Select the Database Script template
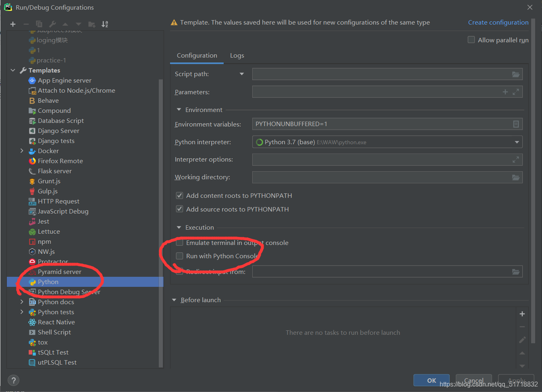 [60, 121]
